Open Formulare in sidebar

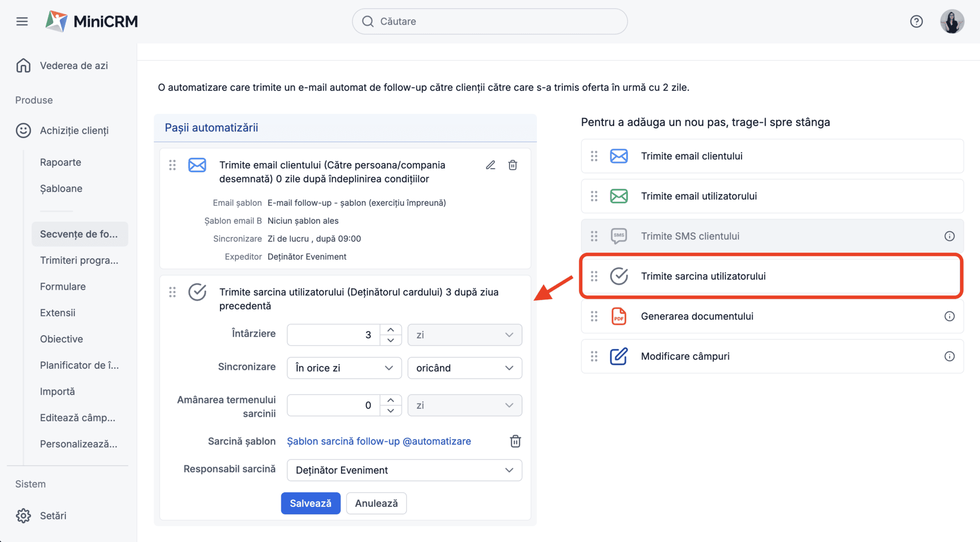coord(63,287)
